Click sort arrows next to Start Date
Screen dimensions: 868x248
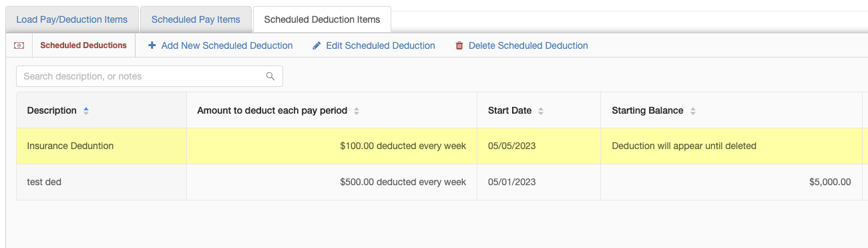[x=541, y=110]
